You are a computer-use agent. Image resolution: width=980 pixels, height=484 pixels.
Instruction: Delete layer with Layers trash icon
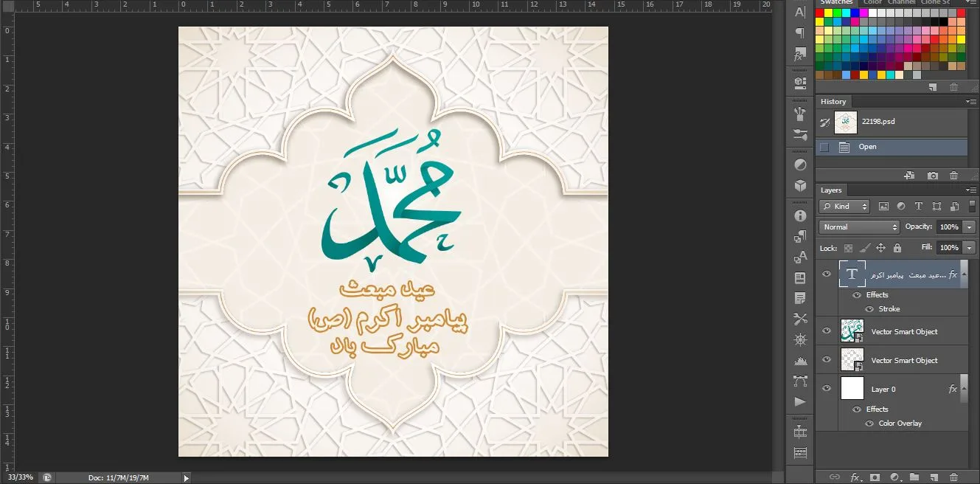[x=953, y=477]
